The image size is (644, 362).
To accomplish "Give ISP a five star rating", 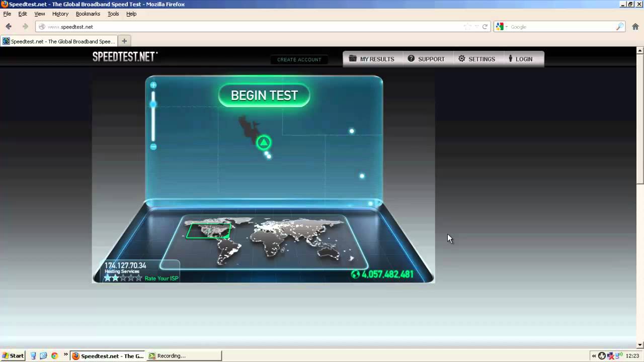I will click(x=139, y=278).
